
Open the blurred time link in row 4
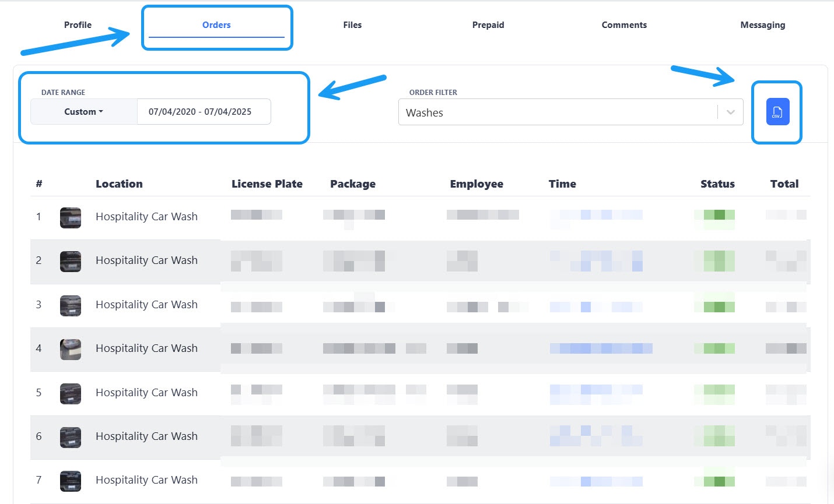pos(601,348)
